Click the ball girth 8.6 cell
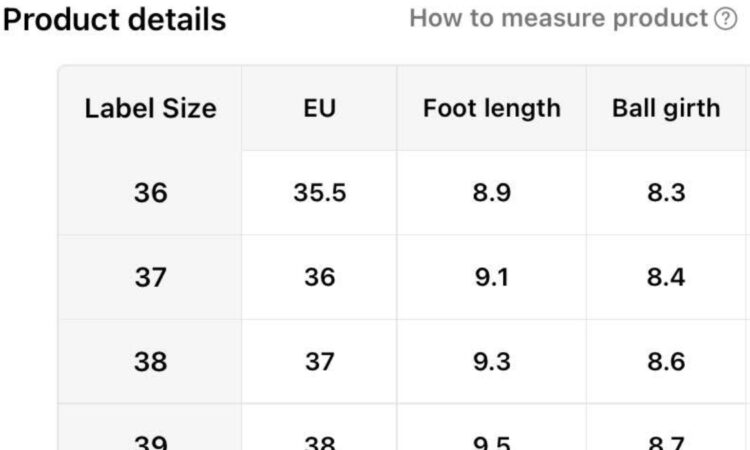The image size is (750, 450). click(666, 362)
